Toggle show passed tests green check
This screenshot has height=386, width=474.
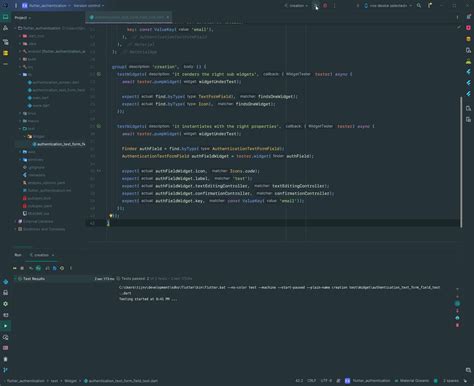38,268
